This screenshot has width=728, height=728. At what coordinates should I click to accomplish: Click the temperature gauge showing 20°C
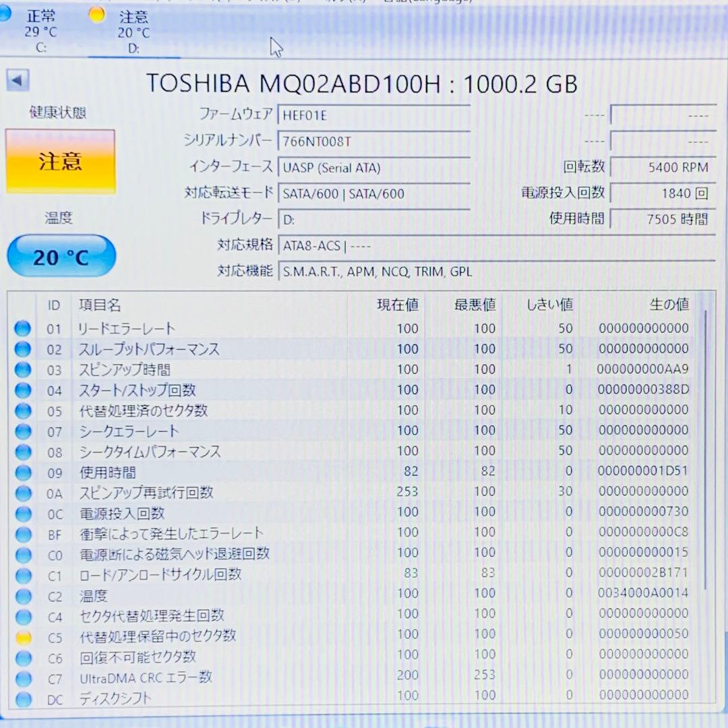pyautogui.click(x=61, y=256)
